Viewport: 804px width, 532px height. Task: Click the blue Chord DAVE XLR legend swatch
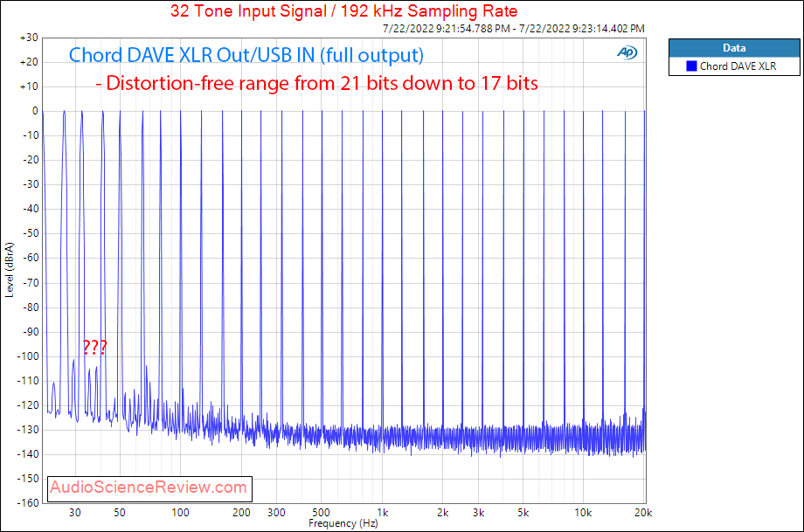[x=691, y=66]
